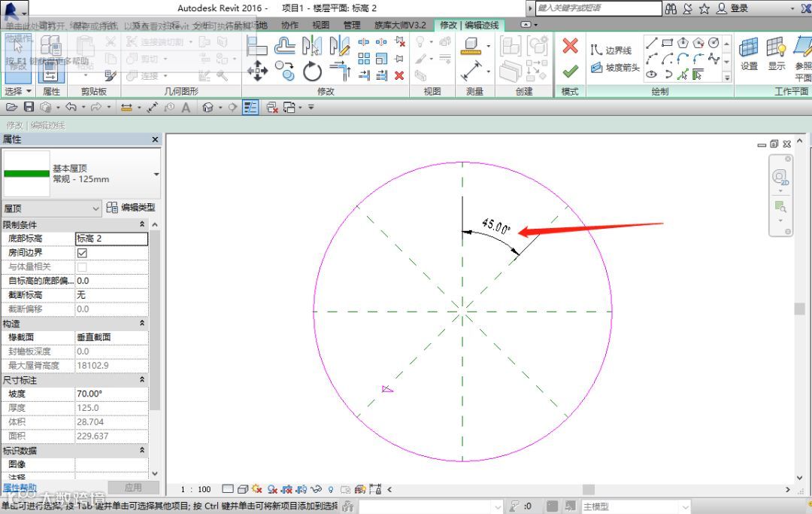This screenshot has height=514, width=812.
Task: Expand the 基本屋顶 type selector dropdown
Action: (156, 174)
